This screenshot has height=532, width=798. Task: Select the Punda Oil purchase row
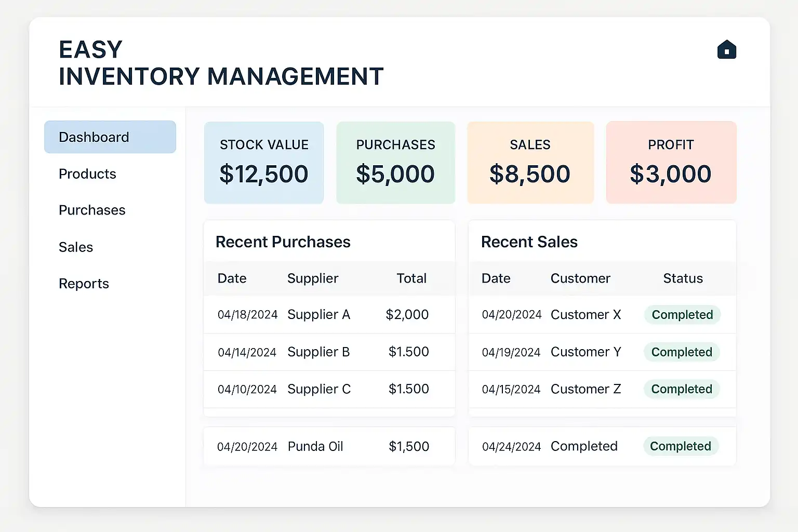coord(329,446)
